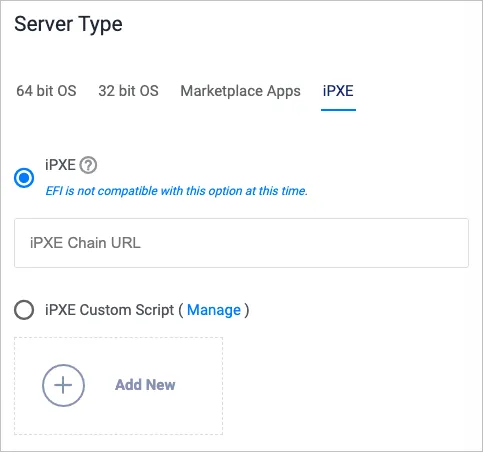483x452 pixels.
Task: Open the 32 bit OS tab
Action: point(128,91)
